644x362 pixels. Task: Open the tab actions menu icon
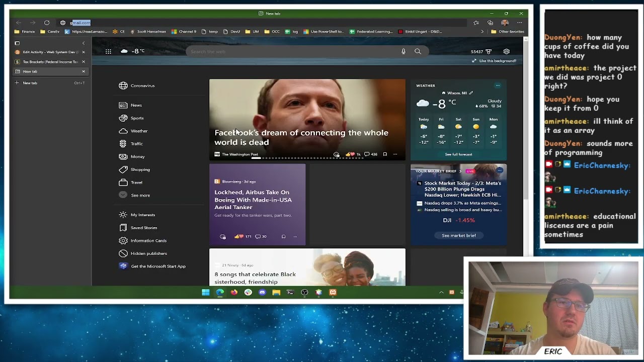click(x=17, y=43)
